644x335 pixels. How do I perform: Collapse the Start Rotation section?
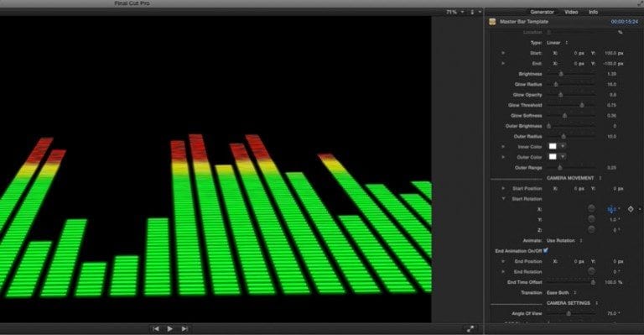503,199
